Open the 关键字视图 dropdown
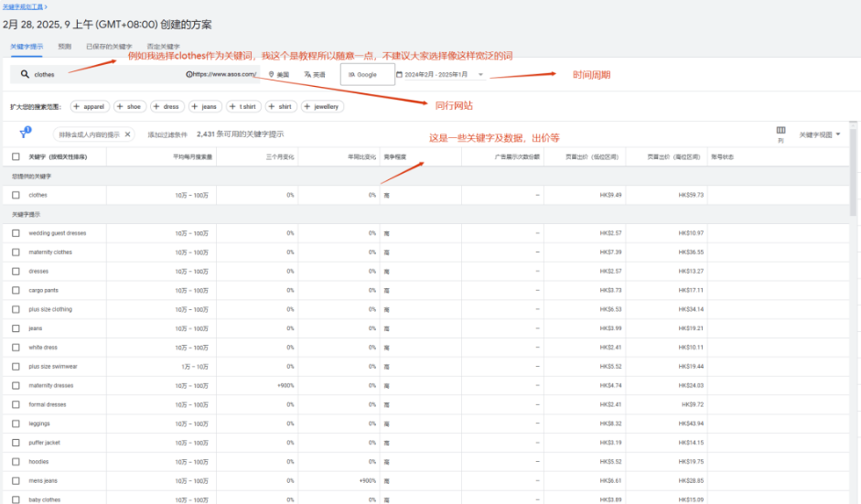The height and width of the screenshot is (504, 861). point(820,134)
